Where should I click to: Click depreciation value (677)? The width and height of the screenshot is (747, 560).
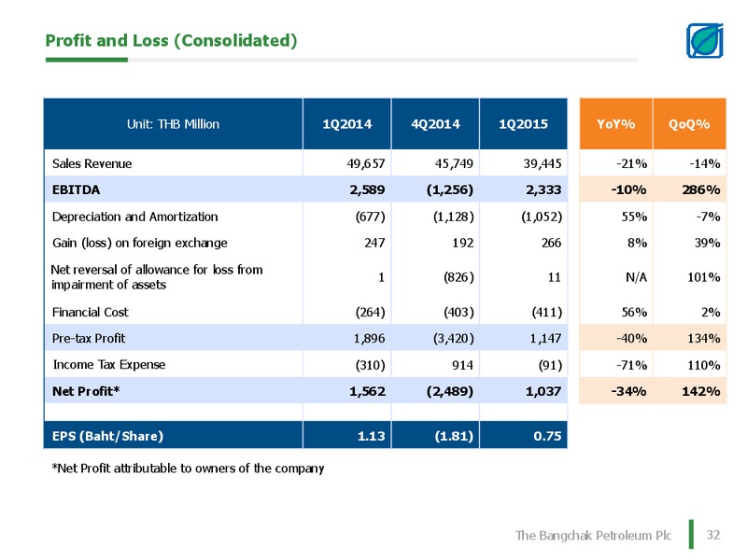pos(370,217)
